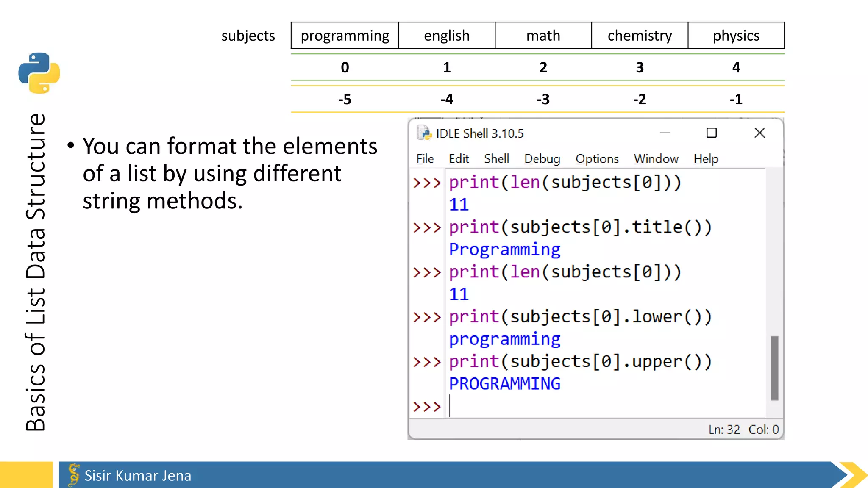This screenshot has height=488, width=868.
Task: Click index value '0' under programming
Action: [x=345, y=67]
